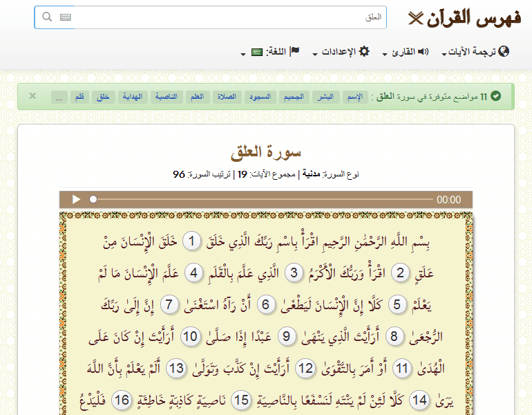532x415 pixels.
Task: Click the gear icon beside الإعدادات
Action: pyautogui.click(x=364, y=51)
